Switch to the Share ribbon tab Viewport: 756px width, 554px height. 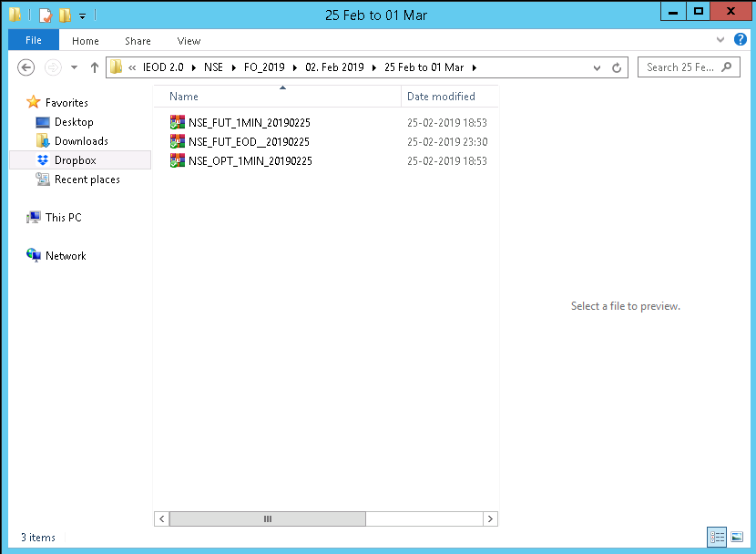(138, 41)
